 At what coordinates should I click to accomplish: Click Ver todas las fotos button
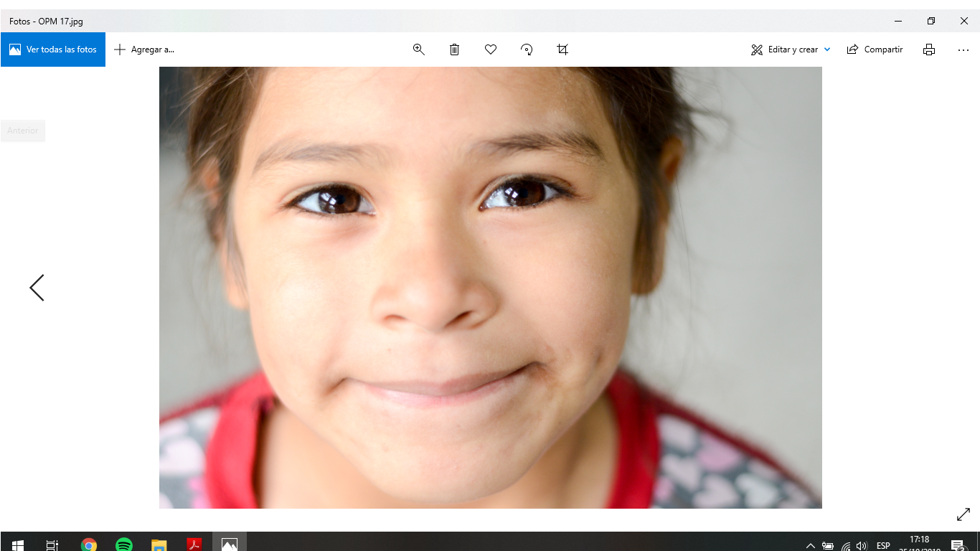pyautogui.click(x=53, y=50)
